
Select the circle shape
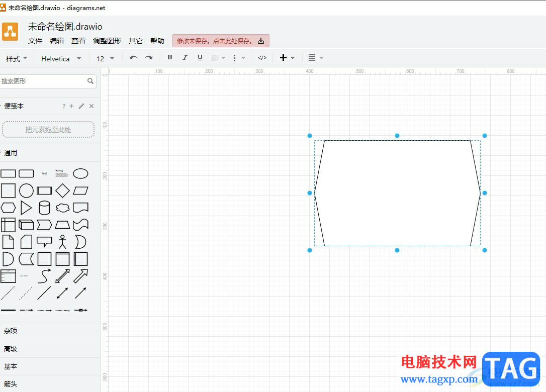tap(26, 191)
